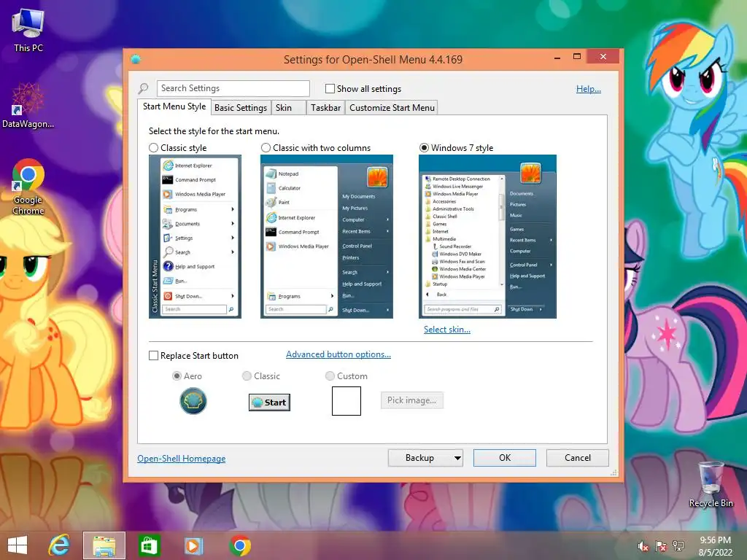The height and width of the screenshot is (560, 747).
Task: Open Windows Store from taskbar
Action: [149, 545]
